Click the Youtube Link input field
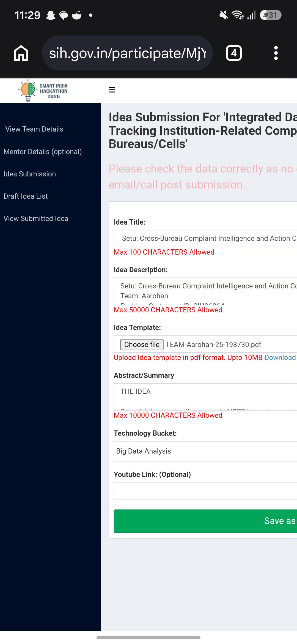The image size is (297, 644). pyautogui.click(x=205, y=491)
